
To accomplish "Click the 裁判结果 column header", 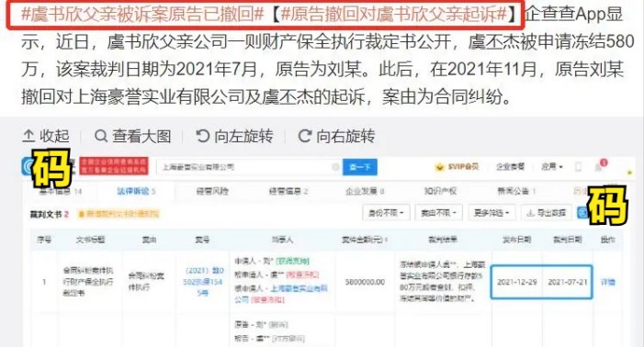I will click(443, 240).
